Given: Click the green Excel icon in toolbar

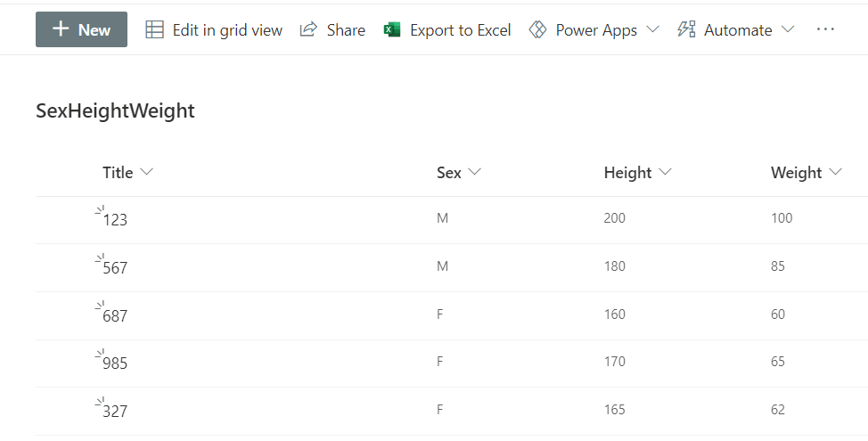Looking at the screenshot, I should click(392, 30).
